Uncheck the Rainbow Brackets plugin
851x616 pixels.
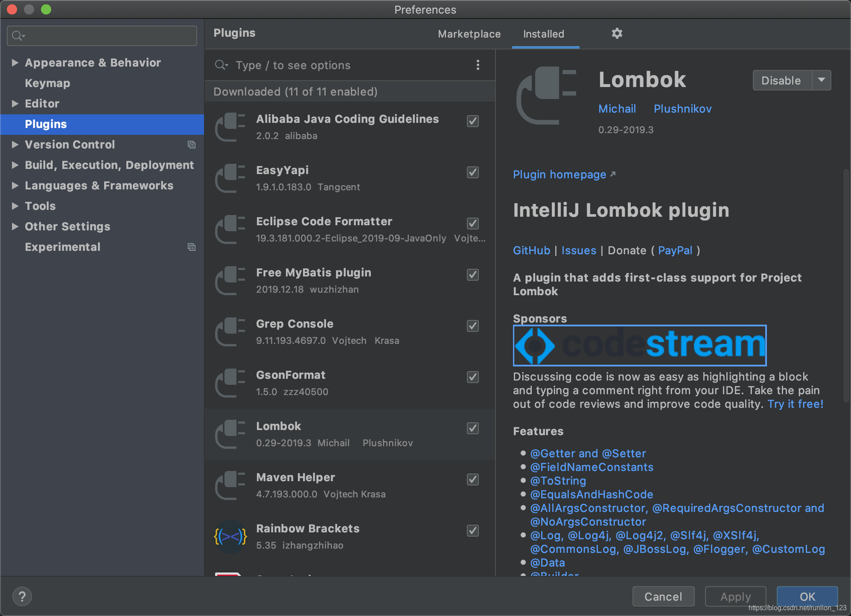click(472, 531)
